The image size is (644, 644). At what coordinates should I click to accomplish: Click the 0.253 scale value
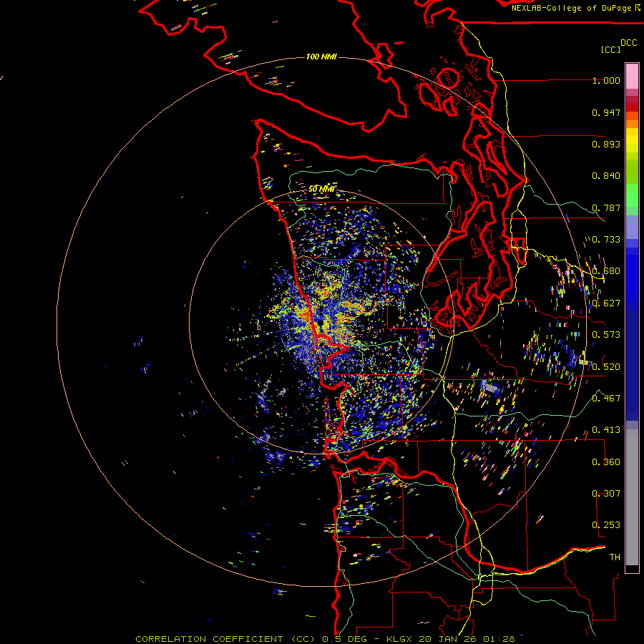tap(606, 525)
